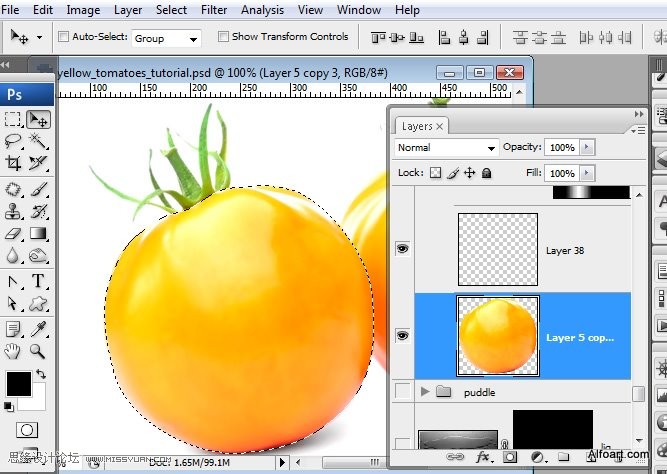Select the Pen tool

point(13,282)
